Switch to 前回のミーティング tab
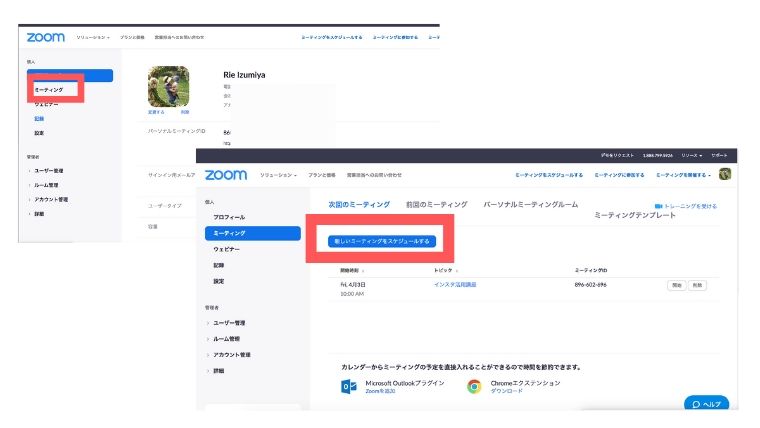The image size is (760, 428). pyautogui.click(x=436, y=205)
